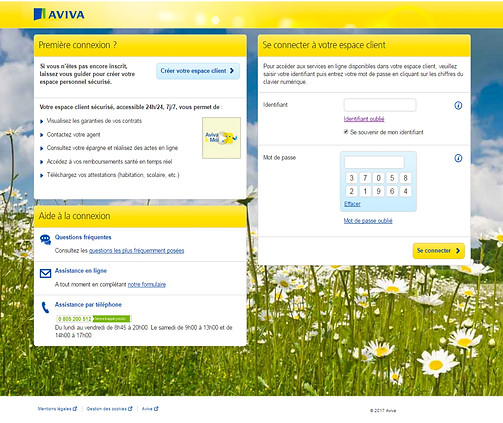Click the Assistance en ligne envelope icon
Image resolution: width=503 pixels, height=423 pixels.
(45, 273)
